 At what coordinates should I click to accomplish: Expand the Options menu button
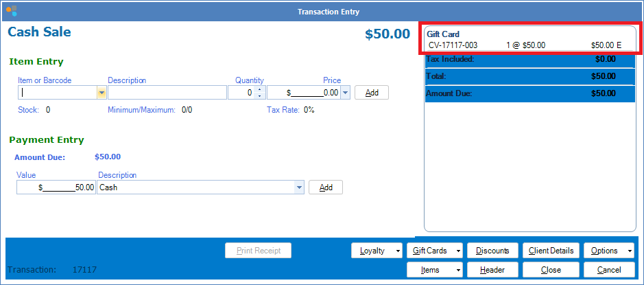[x=608, y=251]
